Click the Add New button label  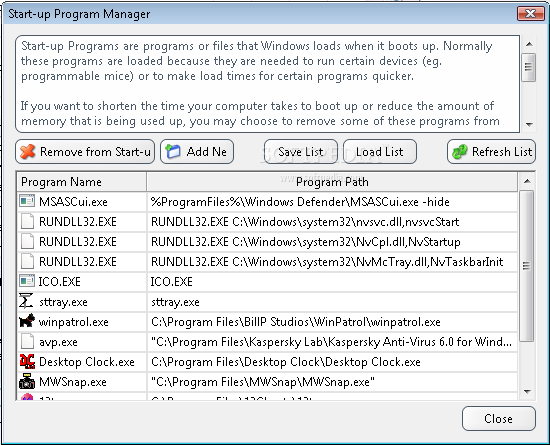207,152
